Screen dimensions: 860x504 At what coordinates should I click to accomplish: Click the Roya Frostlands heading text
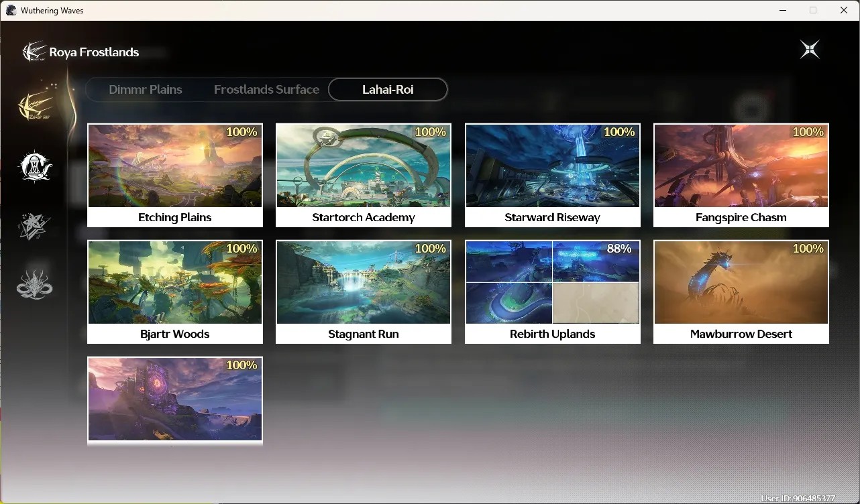[94, 52]
